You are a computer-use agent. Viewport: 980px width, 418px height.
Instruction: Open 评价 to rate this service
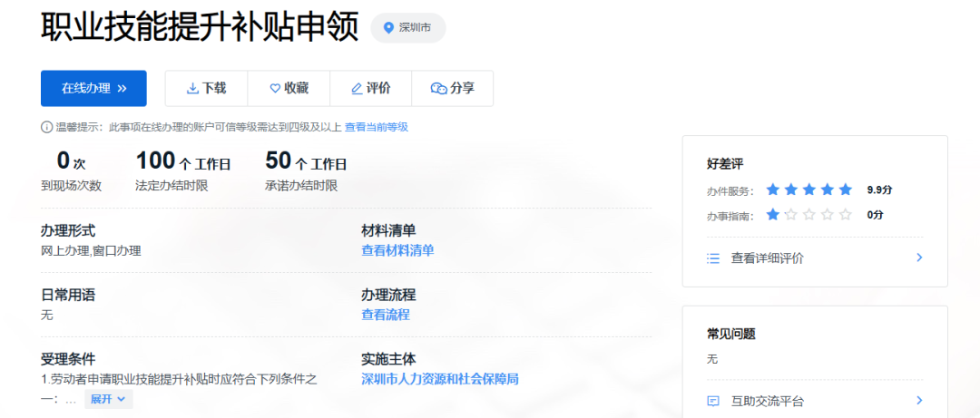click(370, 88)
